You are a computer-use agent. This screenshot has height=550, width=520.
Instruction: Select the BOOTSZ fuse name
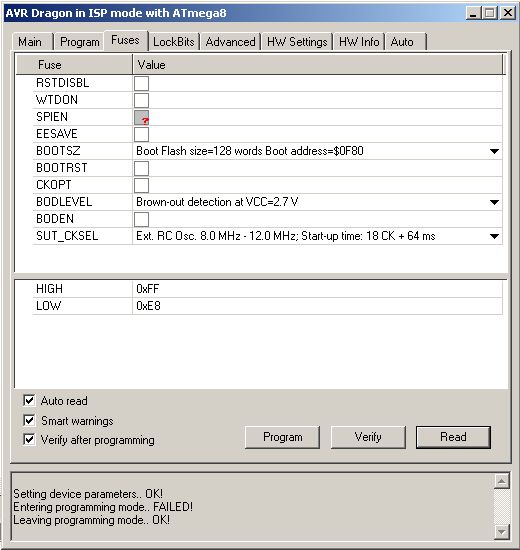tap(58, 151)
